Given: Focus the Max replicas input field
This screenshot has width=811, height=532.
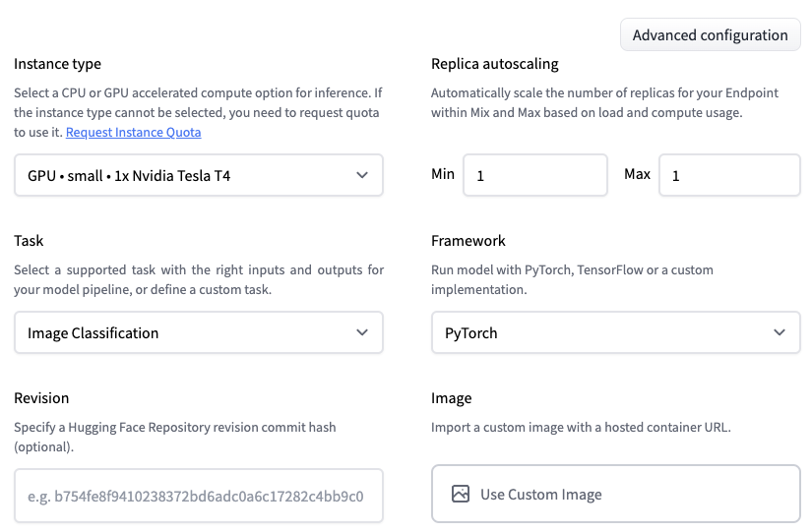Looking at the screenshot, I should tap(728, 176).
